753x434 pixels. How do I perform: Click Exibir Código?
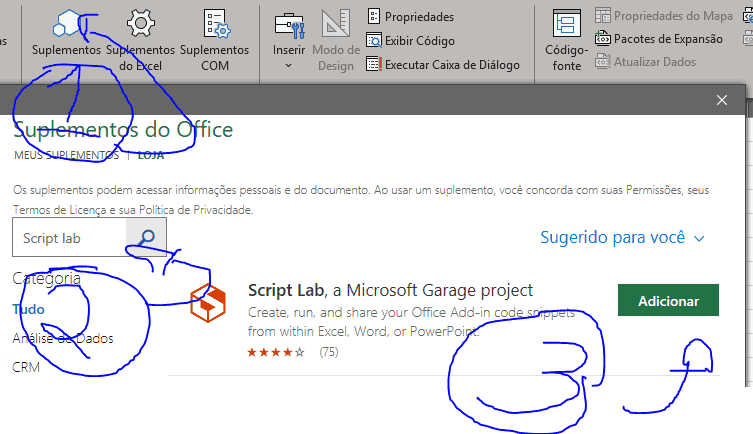click(x=410, y=41)
